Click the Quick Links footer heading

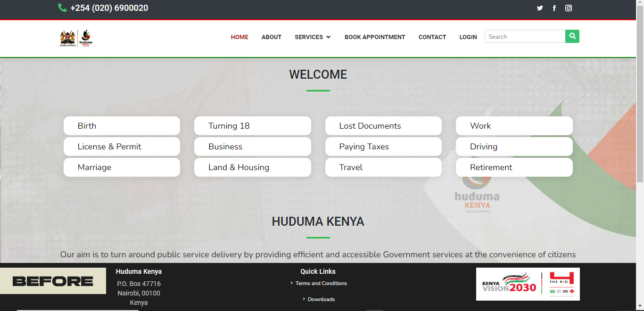point(318,271)
